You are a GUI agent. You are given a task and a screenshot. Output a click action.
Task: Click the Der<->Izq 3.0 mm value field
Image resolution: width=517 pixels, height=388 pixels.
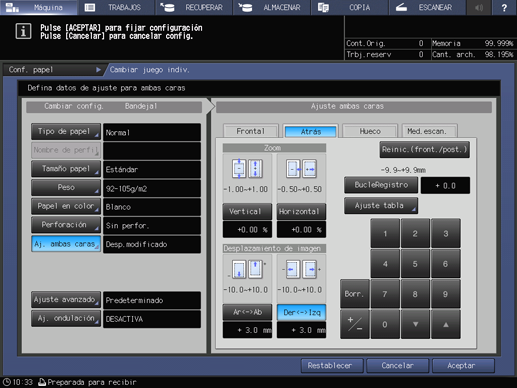click(301, 330)
